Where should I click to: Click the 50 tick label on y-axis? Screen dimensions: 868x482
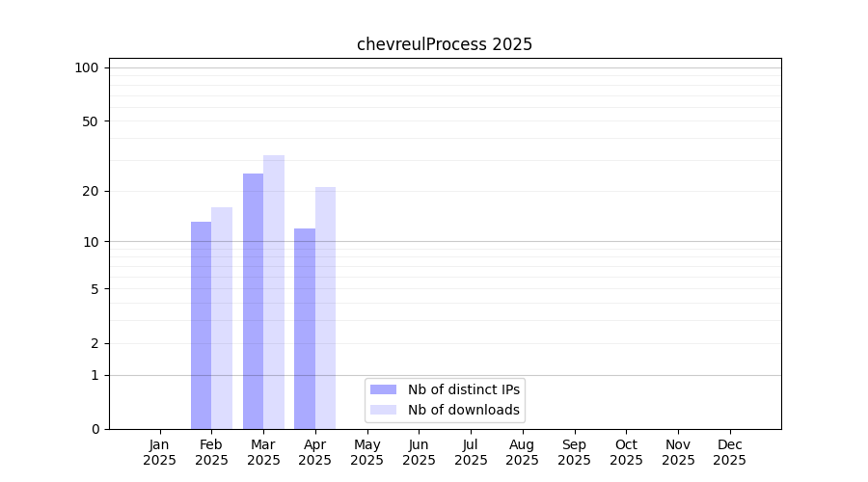(x=90, y=121)
